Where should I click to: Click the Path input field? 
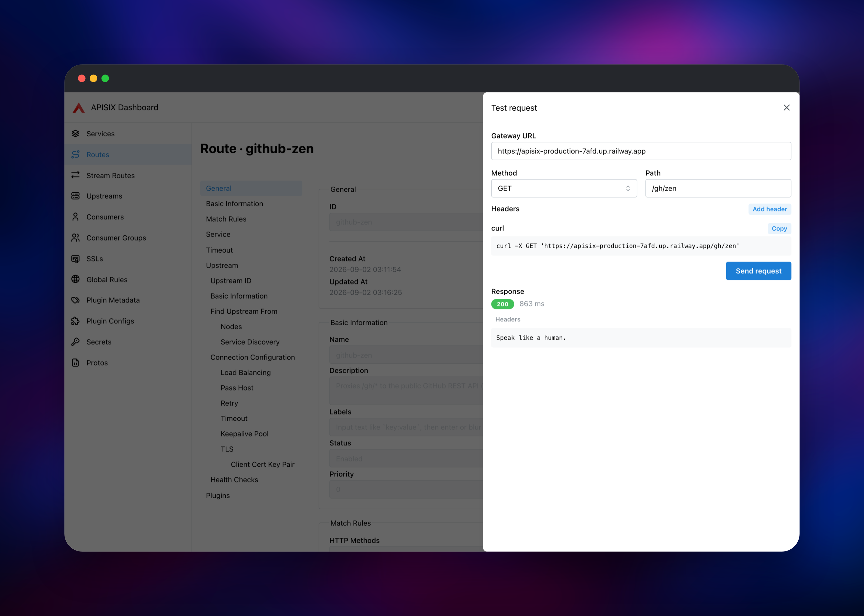click(718, 188)
